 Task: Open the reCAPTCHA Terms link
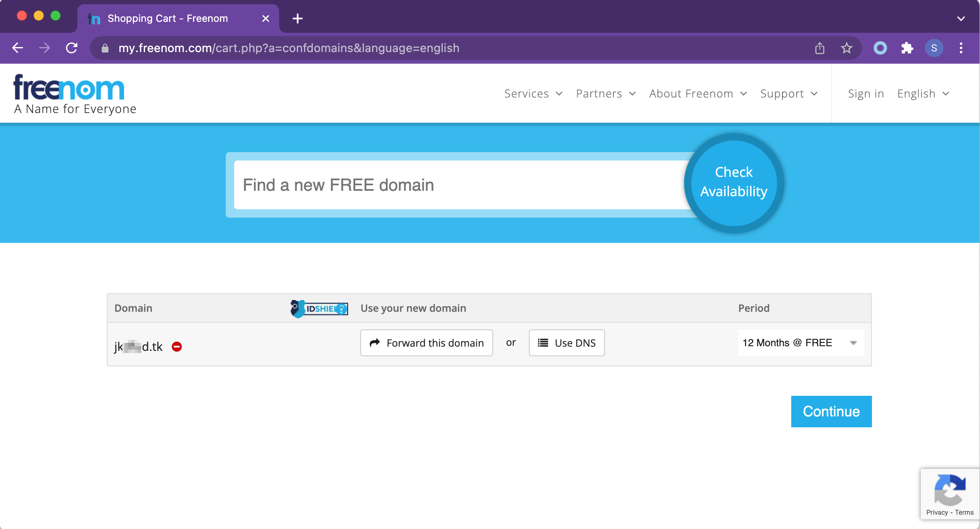coord(964,513)
